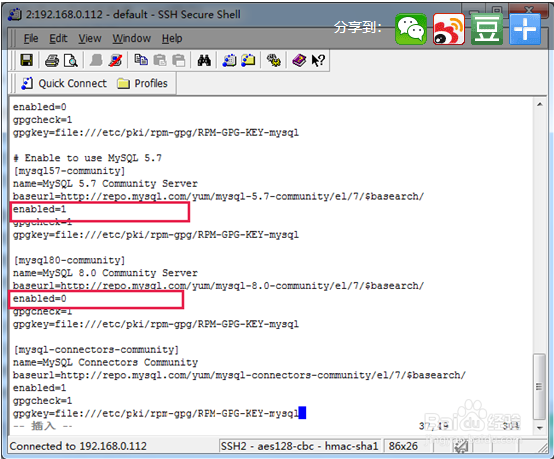Click 'Connected to 192.168.0.112' status text
This screenshot has height=459, width=554.
pyautogui.click(x=78, y=446)
